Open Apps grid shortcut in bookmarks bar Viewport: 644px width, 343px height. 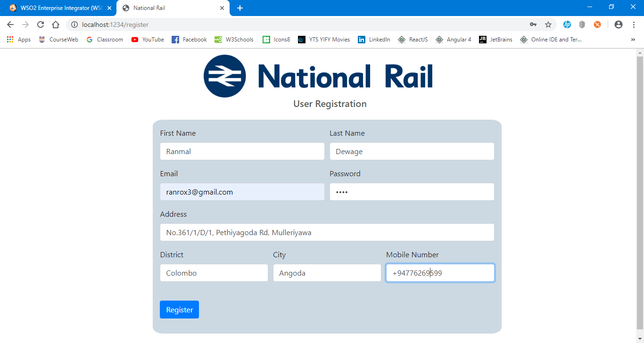19,40
